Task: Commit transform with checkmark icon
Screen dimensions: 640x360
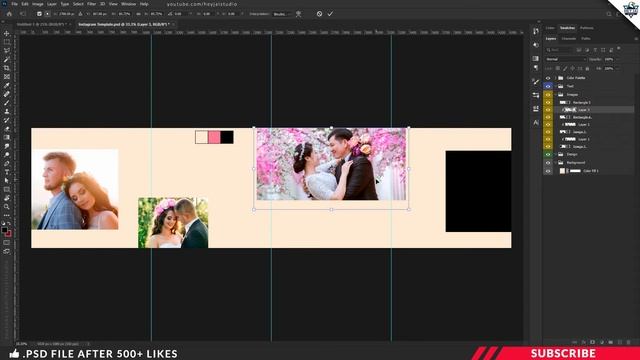Action: point(330,14)
